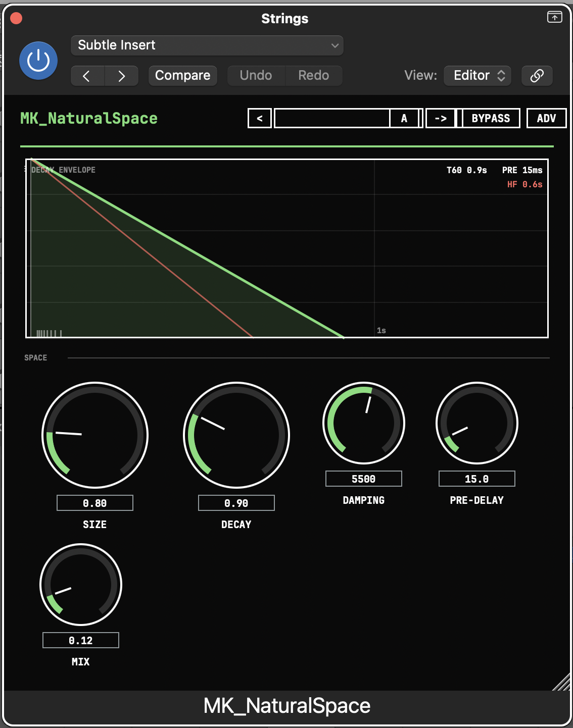Open the Subtle Insert preset dropdown
Viewport: 573px width, 728px height.
(x=207, y=45)
